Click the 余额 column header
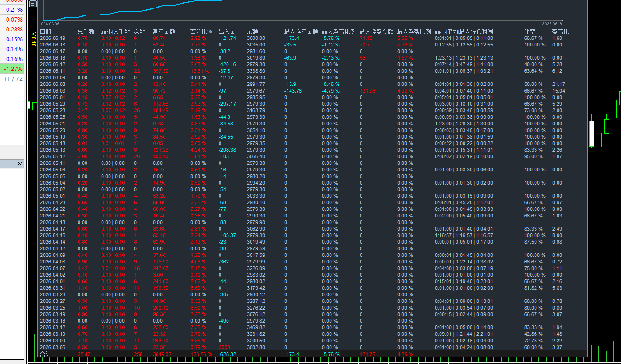This screenshot has height=364, width=621. coord(252,31)
